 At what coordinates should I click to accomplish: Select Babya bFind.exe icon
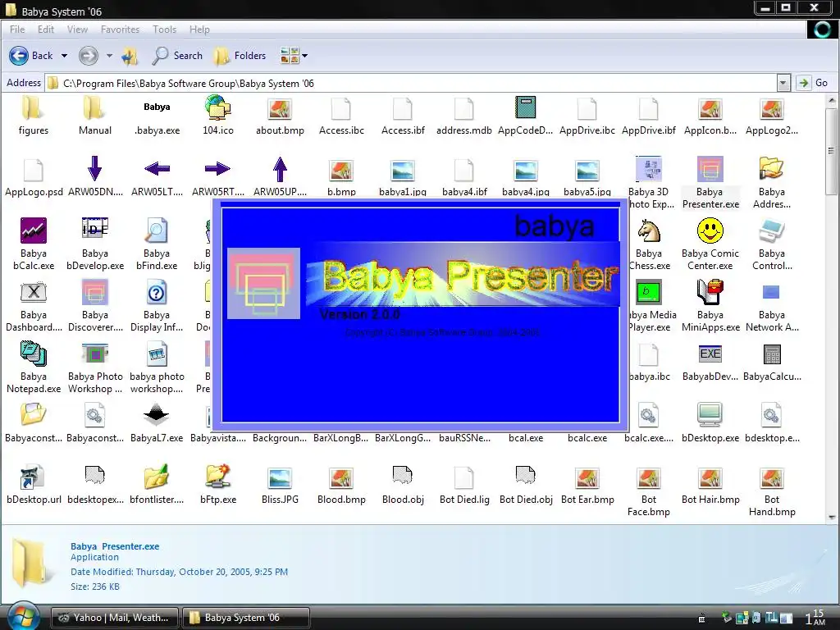point(157,231)
